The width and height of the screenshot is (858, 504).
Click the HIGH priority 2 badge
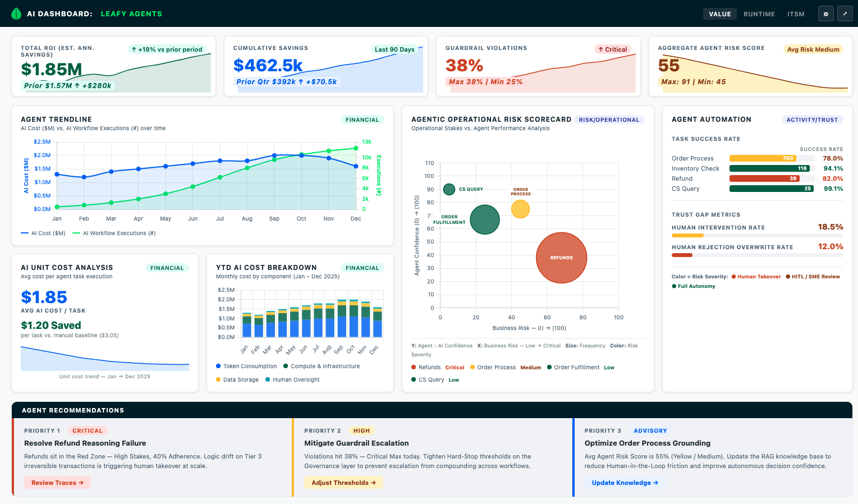click(x=361, y=430)
